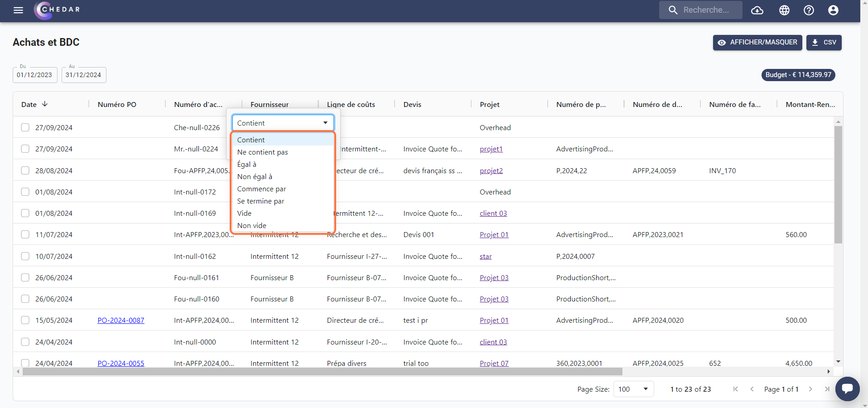Click the Devis 001 cell
The width and height of the screenshot is (868, 408).
(x=419, y=234)
